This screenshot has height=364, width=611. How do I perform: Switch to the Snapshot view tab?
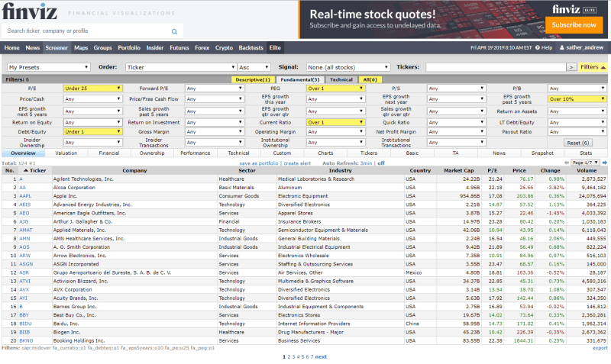coord(542,153)
